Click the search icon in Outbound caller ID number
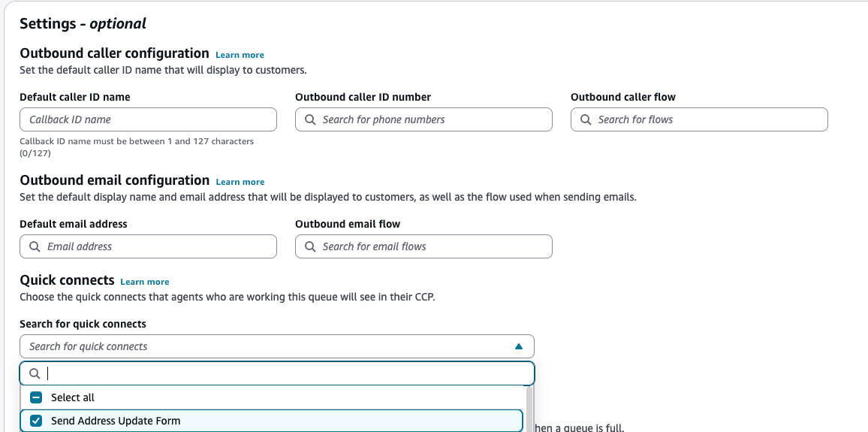This screenshot has height=432, width=868. click(310, 119)
